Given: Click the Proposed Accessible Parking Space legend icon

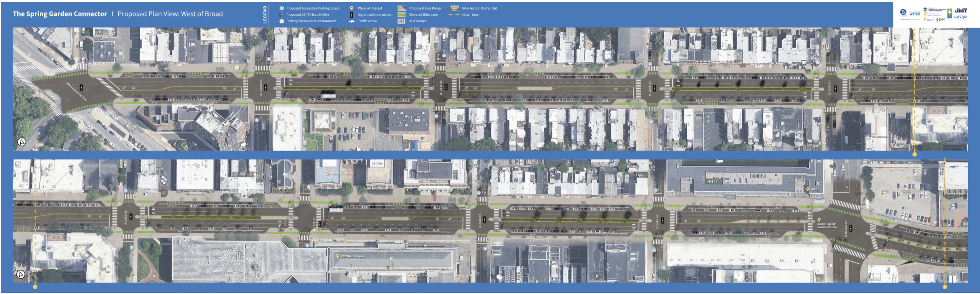Looking at the screenshot, I should (281, 8).
